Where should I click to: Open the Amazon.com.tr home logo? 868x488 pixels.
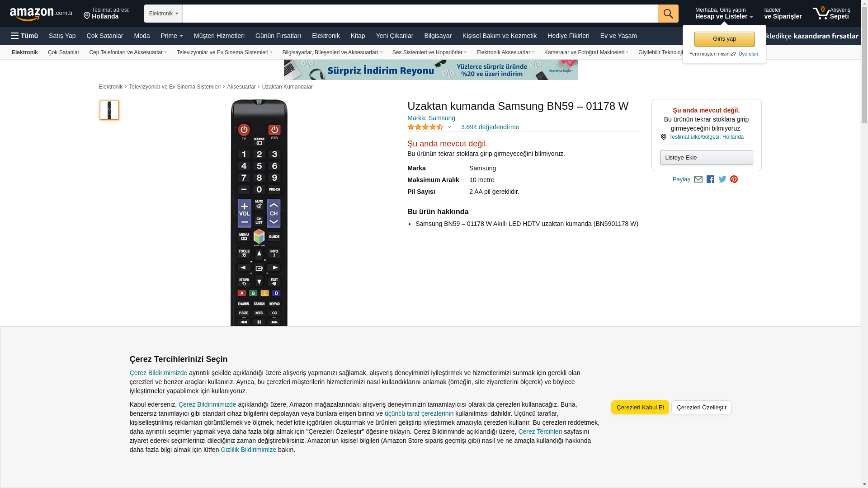(x=41, y=14)
